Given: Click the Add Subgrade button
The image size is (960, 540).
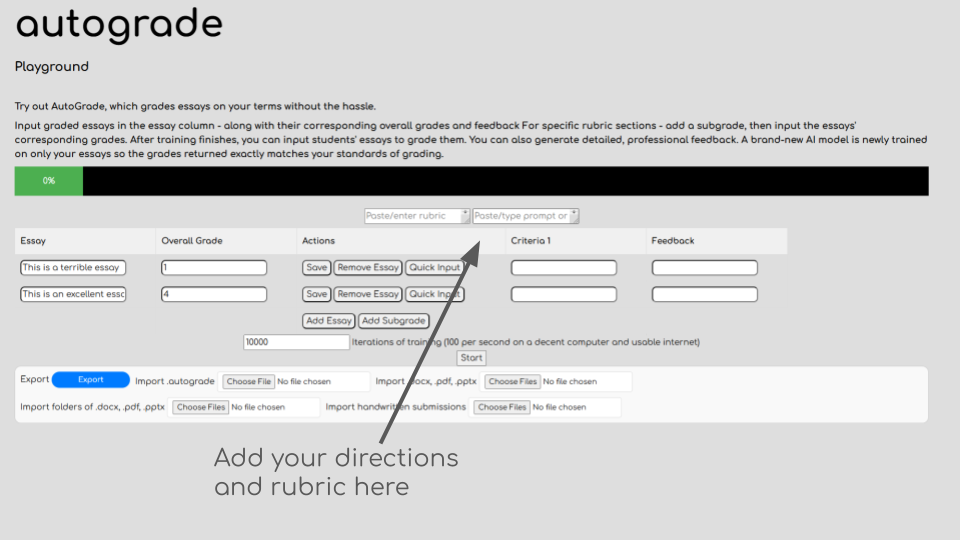Looking at the screenshot, I should (x=394, y=321).
